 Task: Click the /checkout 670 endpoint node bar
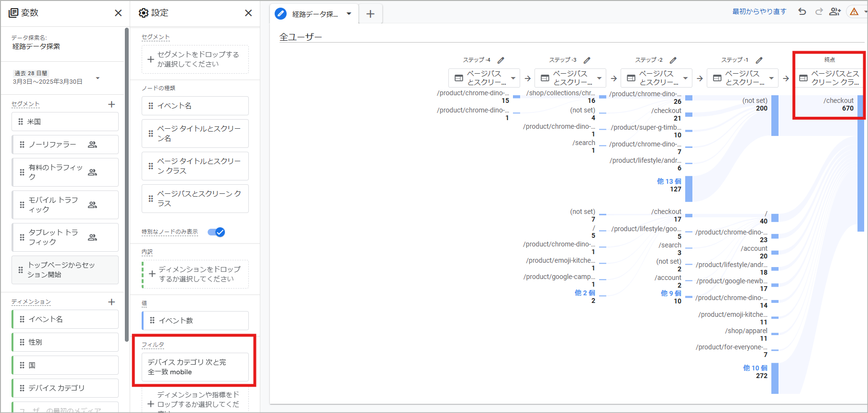tap(860, 106)
